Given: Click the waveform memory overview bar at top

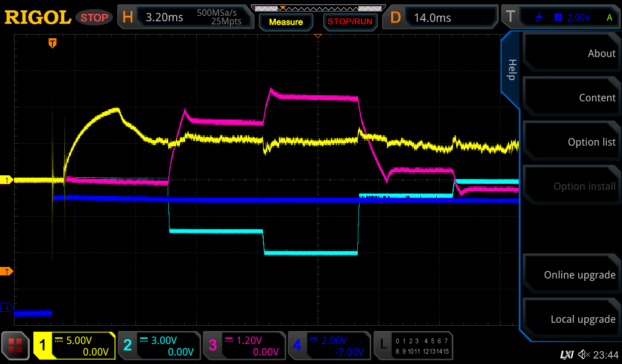Looking at the screenshot, I should point(317,8).
